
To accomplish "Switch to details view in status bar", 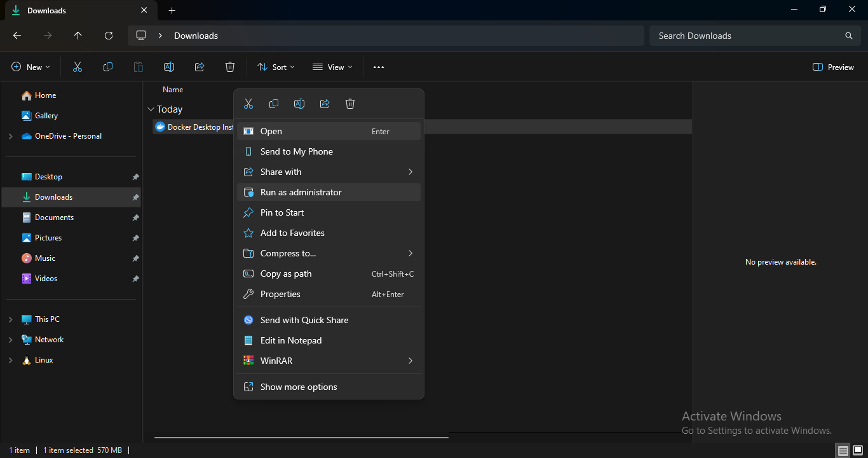I will 843,450.
